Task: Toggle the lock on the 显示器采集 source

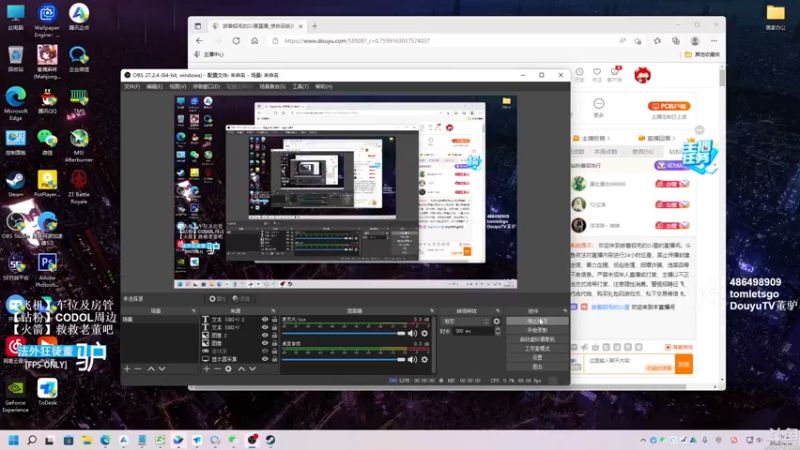Action: pos(274,359)
